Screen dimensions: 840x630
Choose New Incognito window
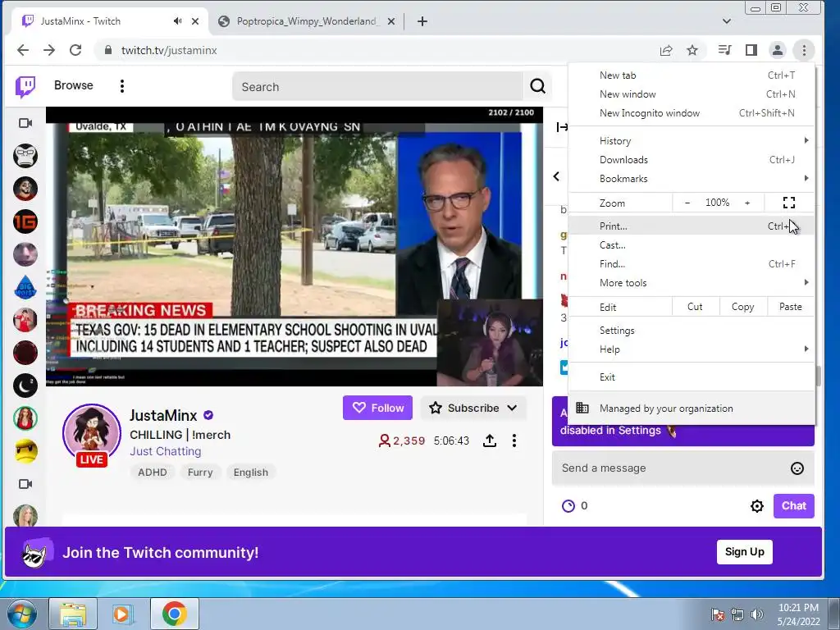click(691, 113)
